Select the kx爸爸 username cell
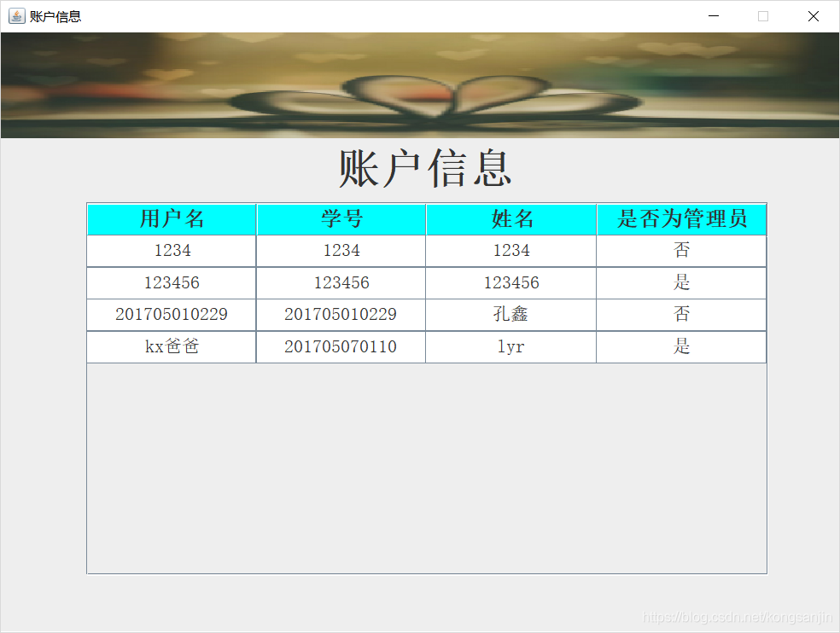The height and width of the screenshot is (633, 840). 172,347
